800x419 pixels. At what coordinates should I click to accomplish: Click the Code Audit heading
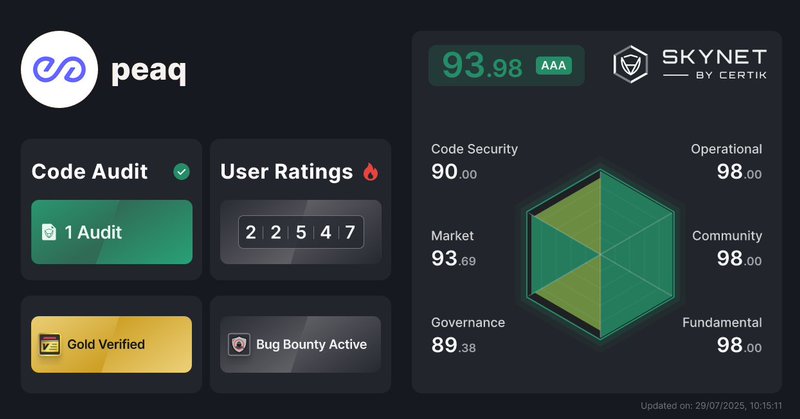[x=90, y=172]
